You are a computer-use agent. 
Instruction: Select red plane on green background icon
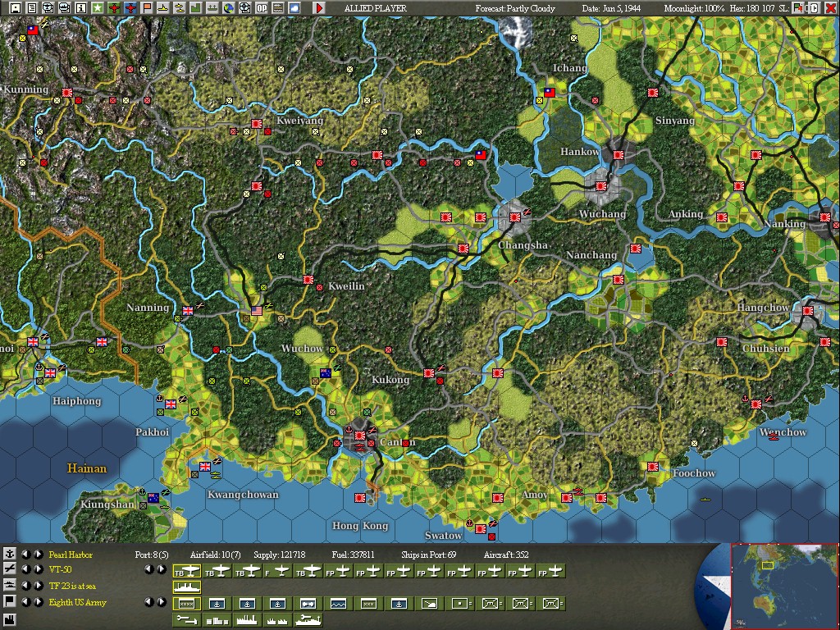click(x=113, y=7)
